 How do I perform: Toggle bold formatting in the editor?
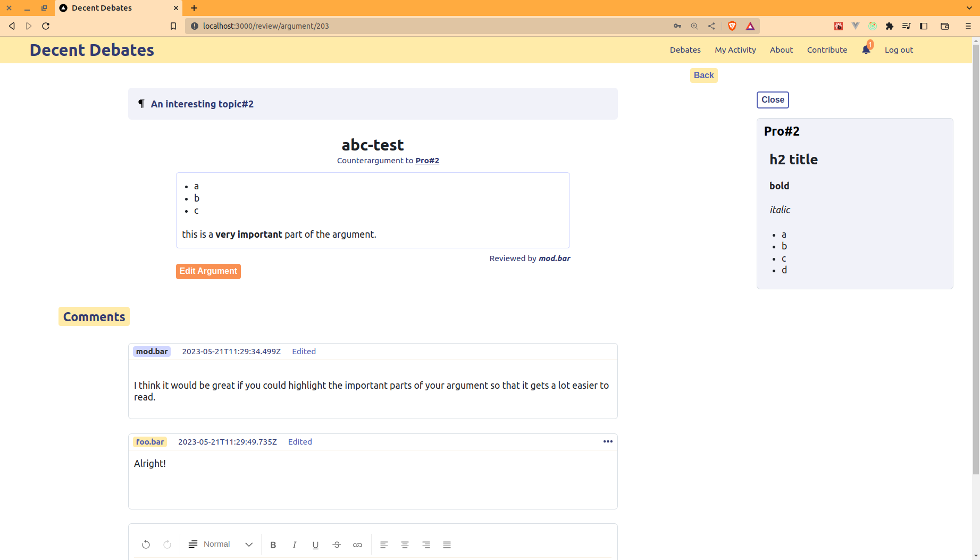273,545
